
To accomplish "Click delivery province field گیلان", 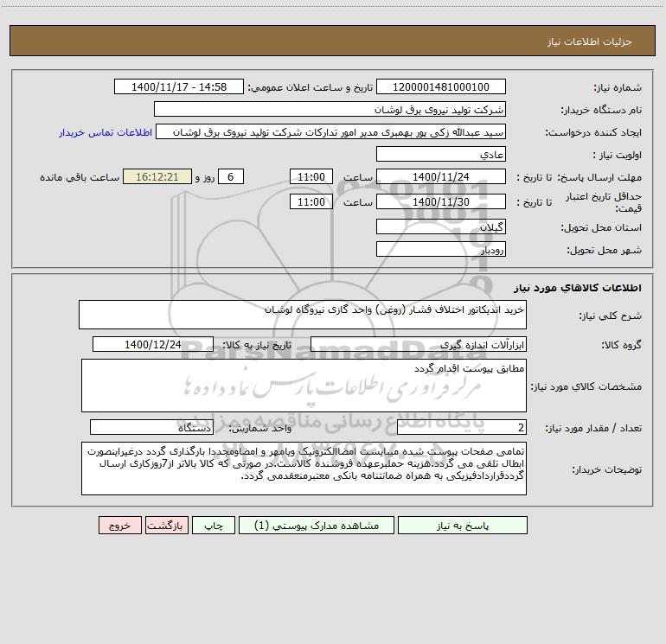I will [441, 226].
